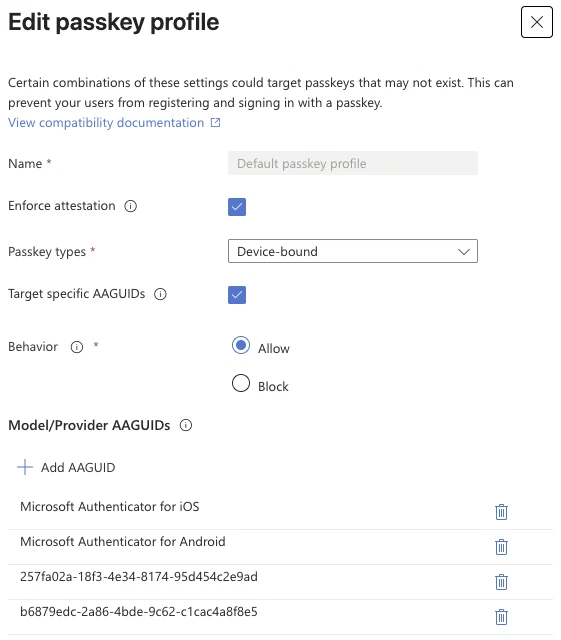
Task: Show info about Target specific AAGUIDs
Action: click(160, 294)
